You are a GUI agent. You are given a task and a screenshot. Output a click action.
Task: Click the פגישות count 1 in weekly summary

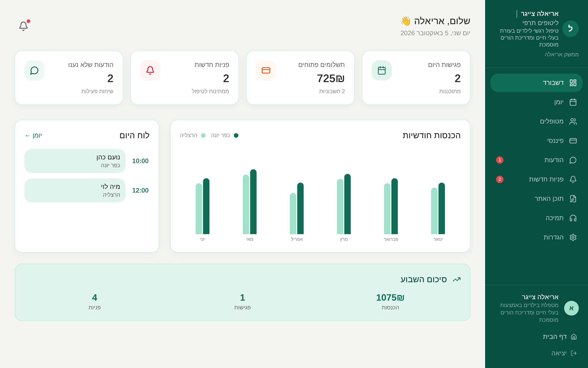pos(243,297)
